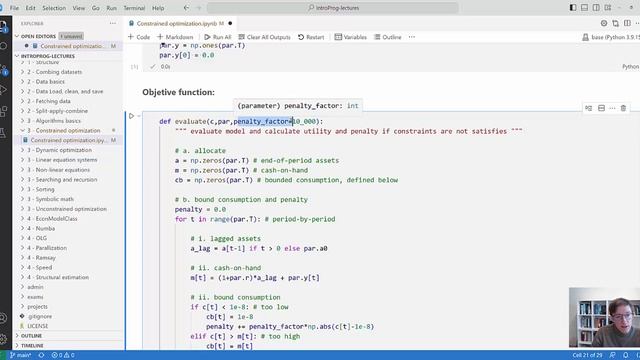
Task: Expand the TIMELINE section
Action: coord(32,345)
